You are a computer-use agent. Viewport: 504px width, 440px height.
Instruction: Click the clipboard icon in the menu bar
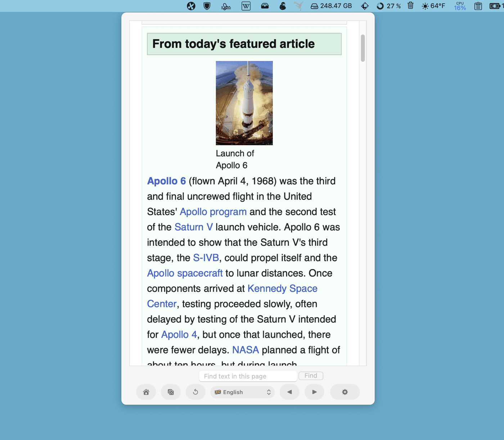[478, 6]
